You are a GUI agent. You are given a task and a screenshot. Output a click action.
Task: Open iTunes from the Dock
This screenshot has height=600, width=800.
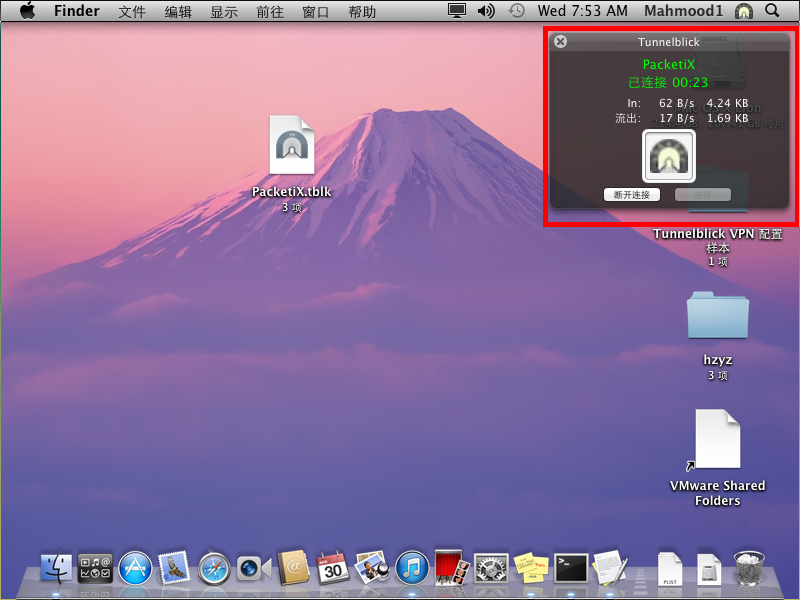pyautogui.click(x=412, y=568)
